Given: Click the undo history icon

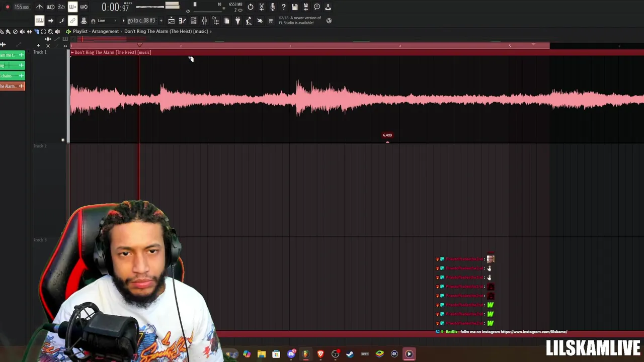Looking at the screenshot, I should tap(251, 7).
